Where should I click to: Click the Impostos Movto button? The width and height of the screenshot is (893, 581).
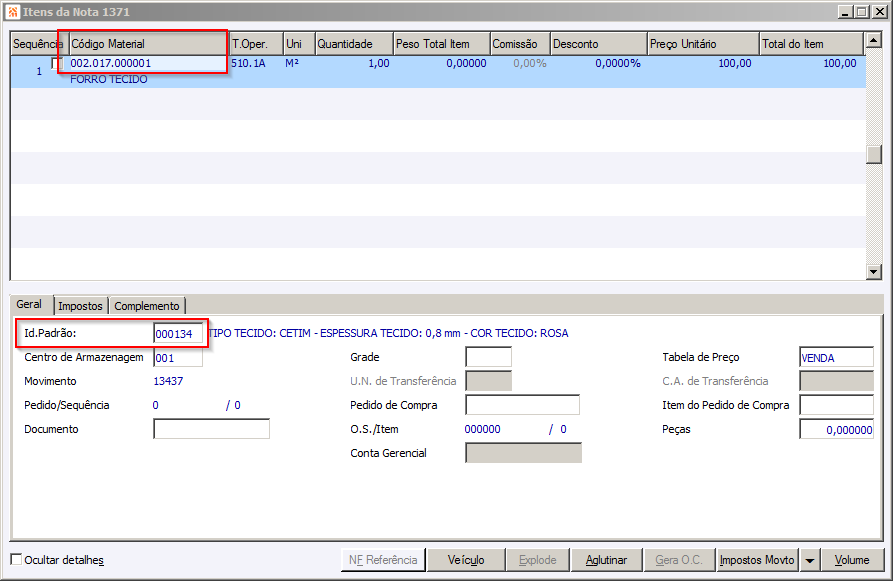(x=757, y=560)
